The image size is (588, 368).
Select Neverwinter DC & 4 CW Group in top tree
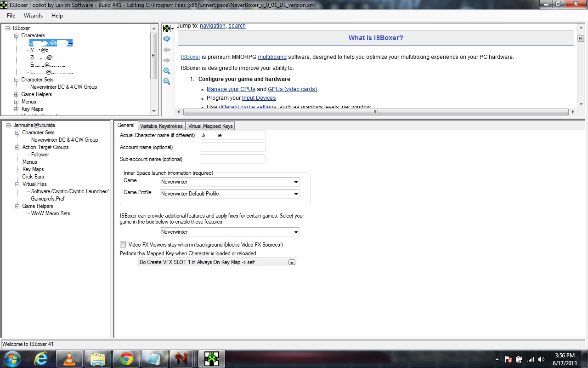click(x=63, y=87)
